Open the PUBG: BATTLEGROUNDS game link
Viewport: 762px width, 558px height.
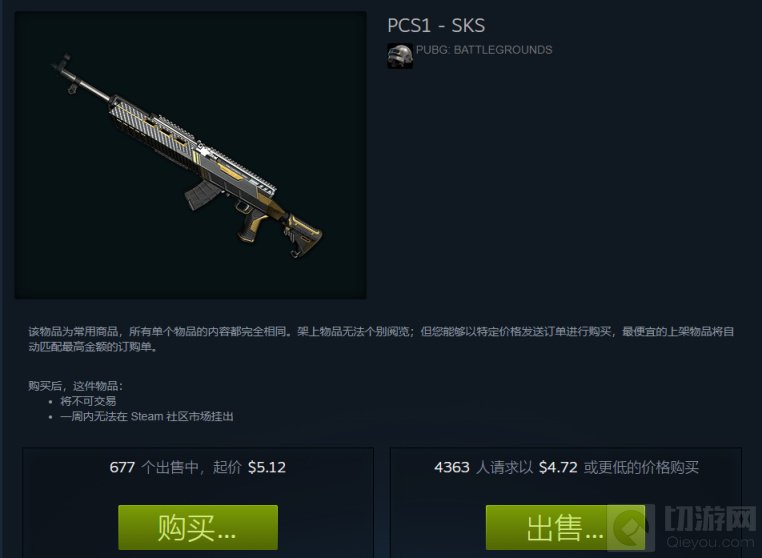tap(484, 50)
